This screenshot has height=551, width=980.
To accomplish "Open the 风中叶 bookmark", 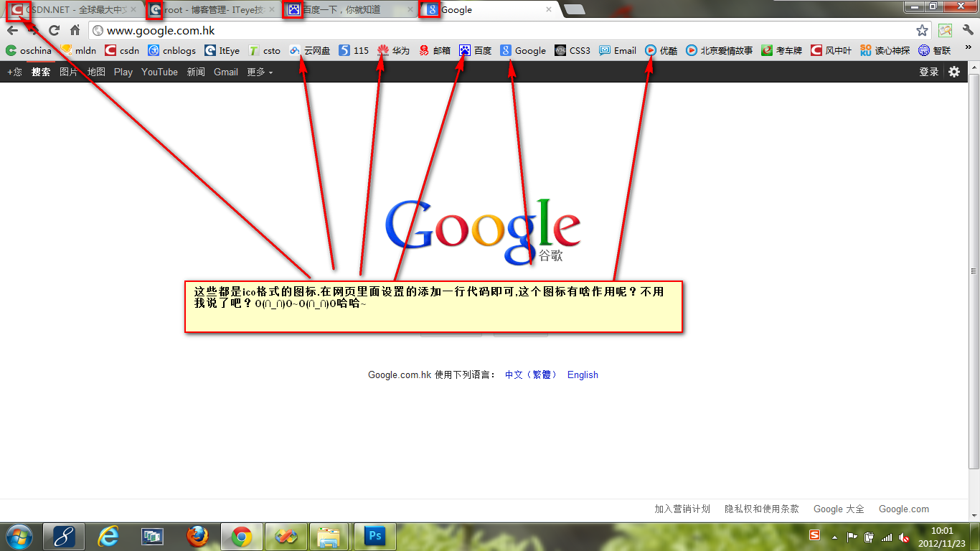I will pyautogui.click(x=831, y=50).
